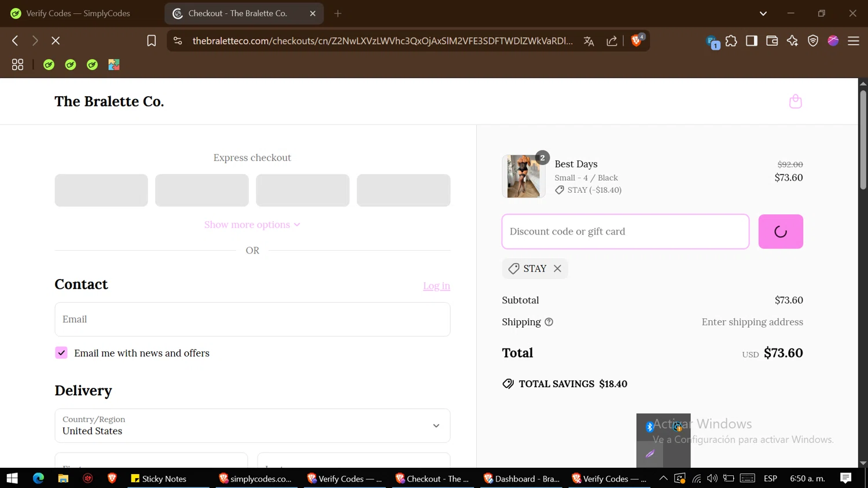Open the extensions puzzle icon
Screen dimensions: 868x488
coord(731,41)
